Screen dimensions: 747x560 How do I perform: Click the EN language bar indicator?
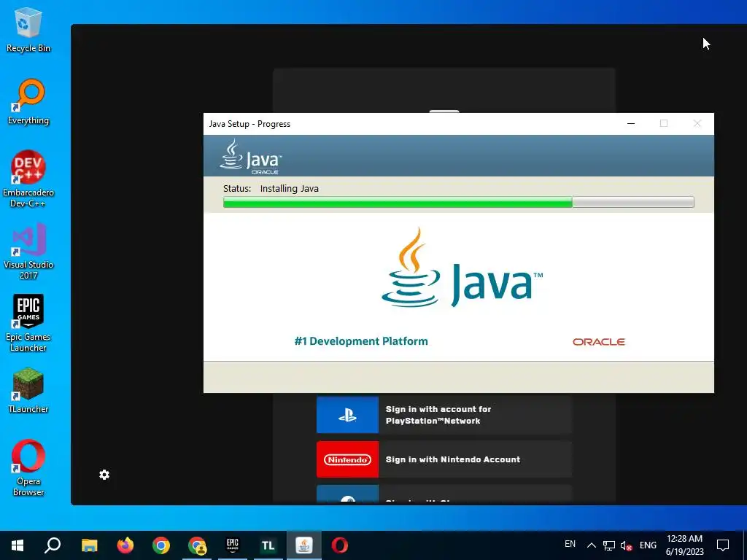point(570,544)
